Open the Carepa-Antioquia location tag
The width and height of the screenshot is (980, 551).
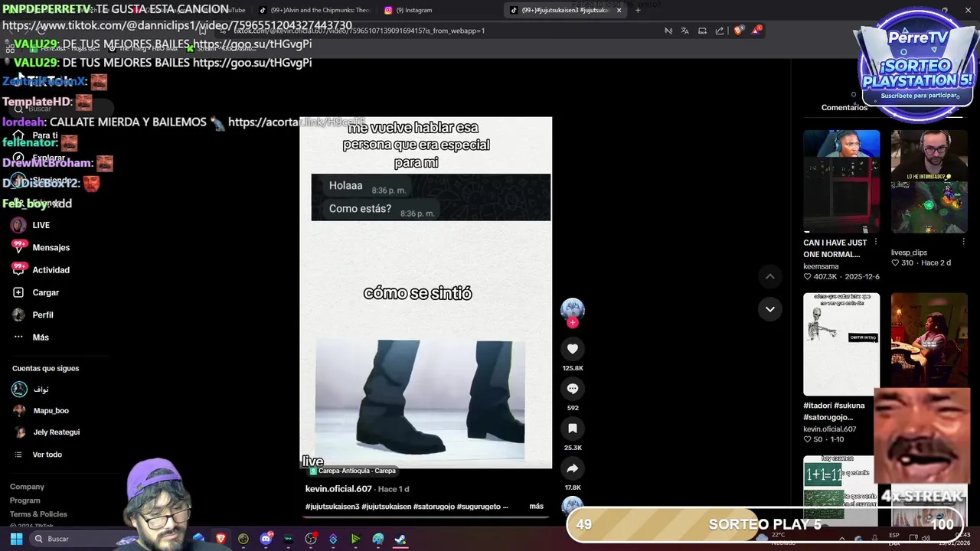pos(353,471)
